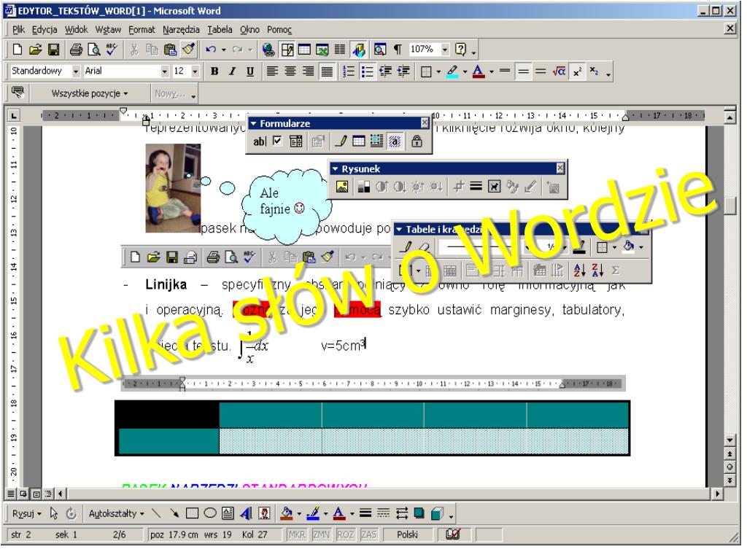Screen dimensions: 747x560
Task: Apply the red font color button
Action: tap(479, 71)
